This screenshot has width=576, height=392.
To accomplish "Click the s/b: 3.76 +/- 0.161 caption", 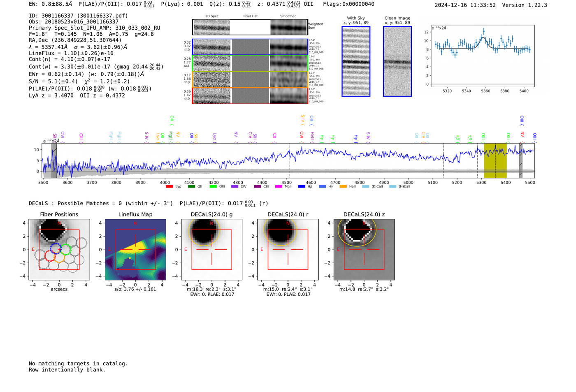I will coord(135,289).
